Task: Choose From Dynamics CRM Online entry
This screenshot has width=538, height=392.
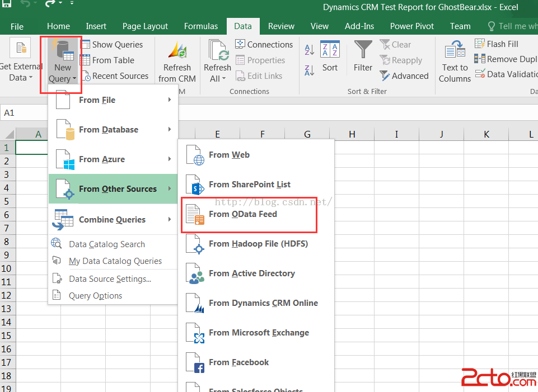Action: point(256,303)
